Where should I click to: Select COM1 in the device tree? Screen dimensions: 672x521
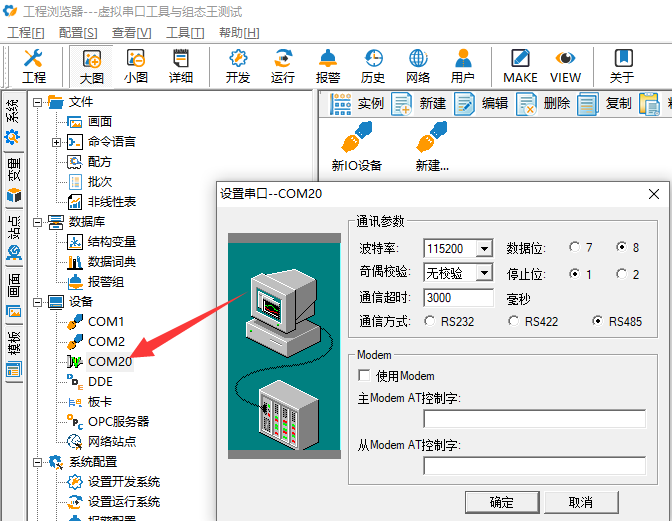[106, 321]
